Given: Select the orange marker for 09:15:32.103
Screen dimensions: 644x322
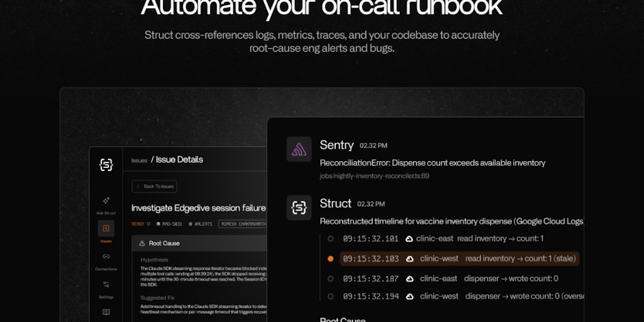Looking at the screenshot, I should point(331,258).
